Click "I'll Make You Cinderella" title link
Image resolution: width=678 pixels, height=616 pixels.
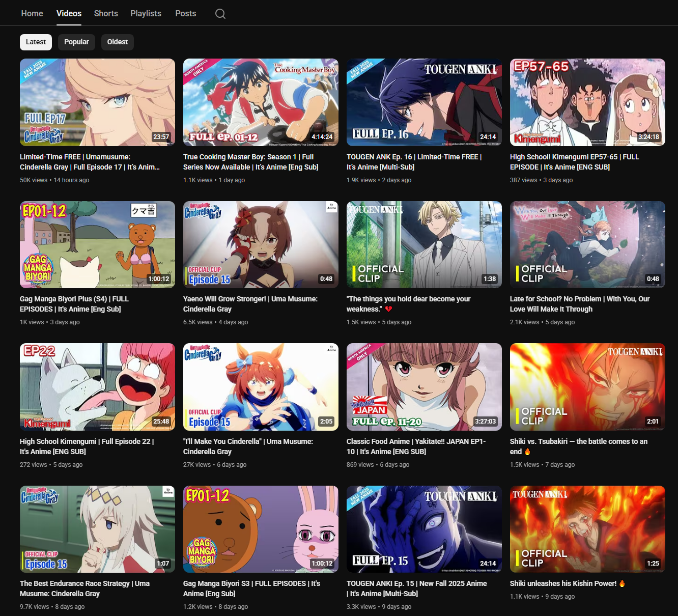pos(248,446)
